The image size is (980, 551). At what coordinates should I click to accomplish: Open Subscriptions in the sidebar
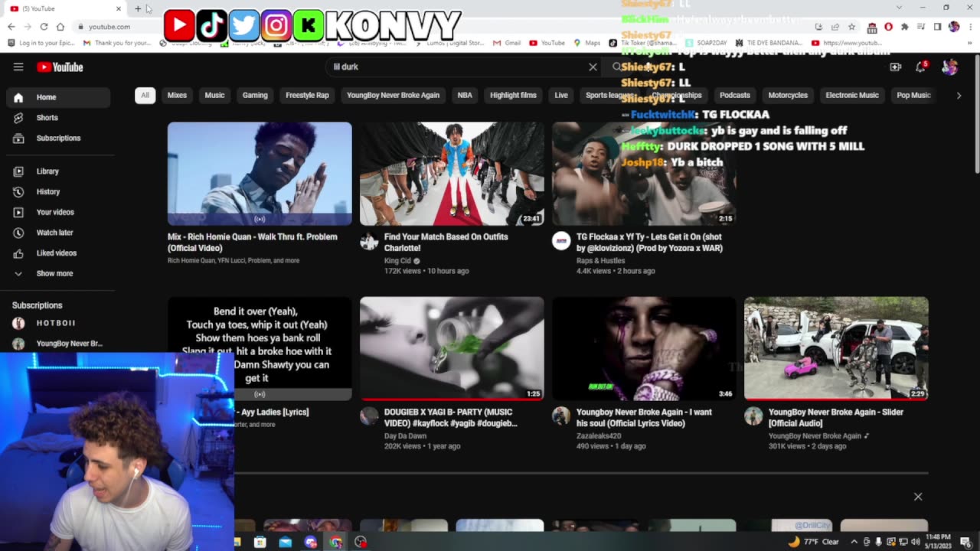point(58,139)
